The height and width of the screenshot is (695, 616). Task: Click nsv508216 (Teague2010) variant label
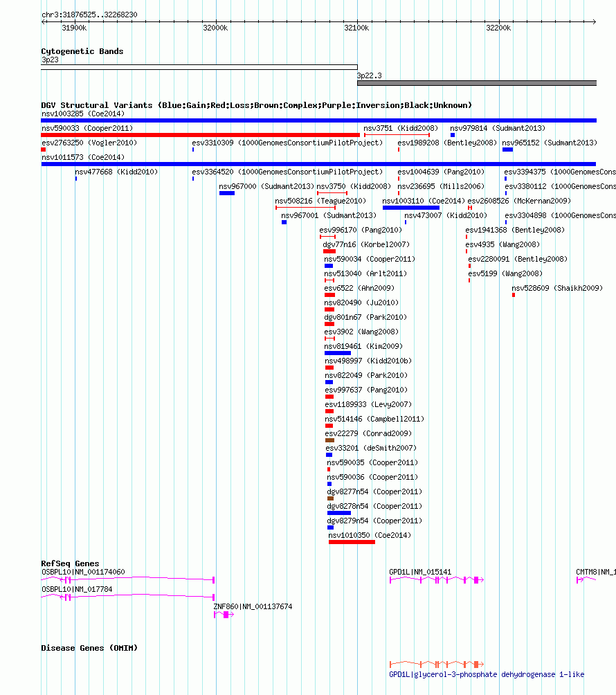[x=320, y=201]
